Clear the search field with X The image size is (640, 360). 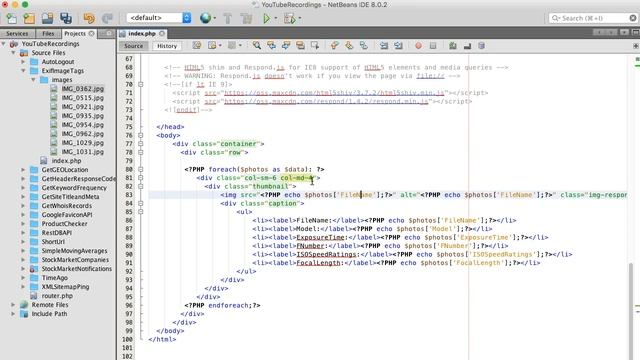[x=633, y=18]
